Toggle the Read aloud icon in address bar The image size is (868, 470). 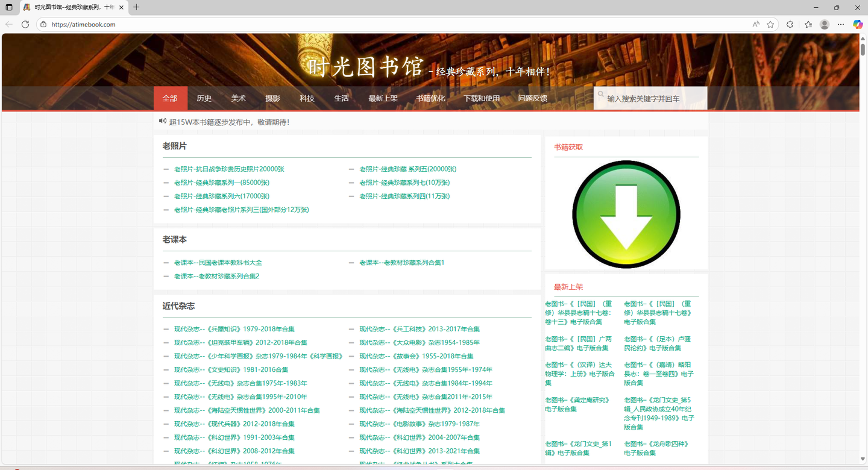(x=756, y=24)
